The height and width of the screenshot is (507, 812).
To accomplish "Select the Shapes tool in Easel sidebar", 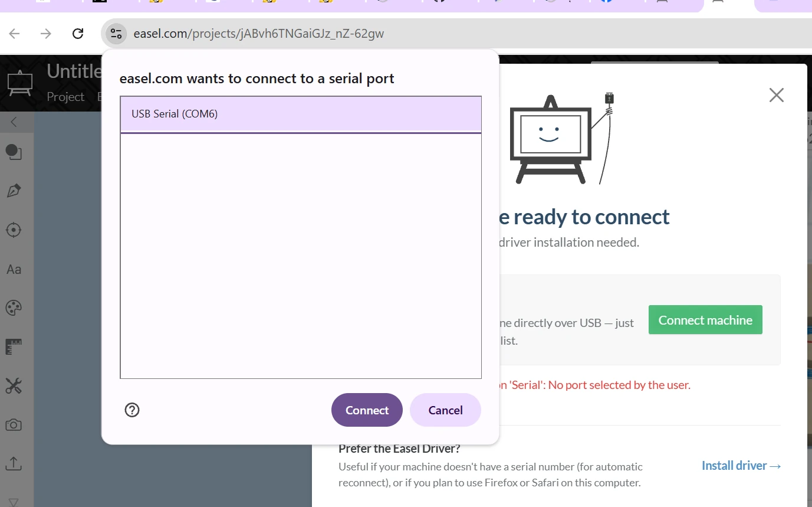I will pos(14,152).
